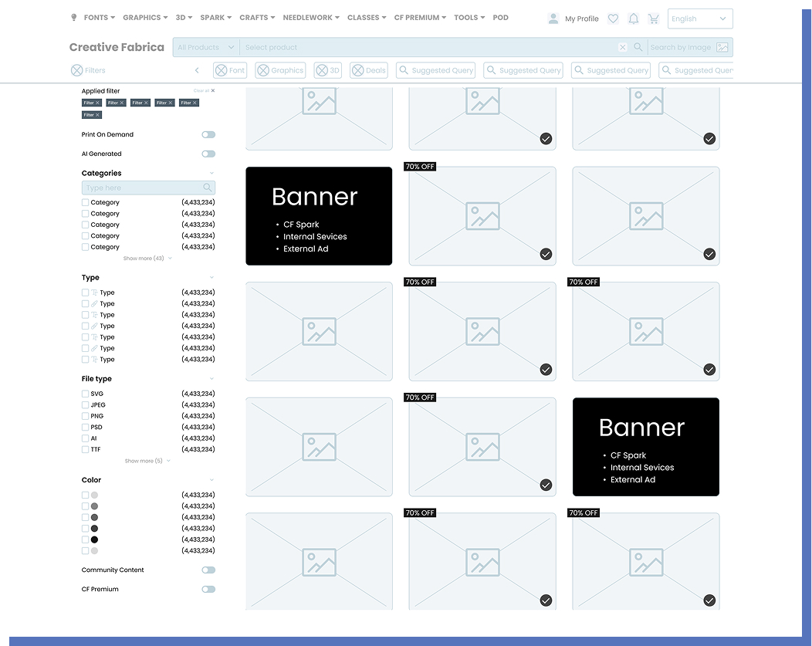
Task: Click the notifications bell icon
Action: 634,19
